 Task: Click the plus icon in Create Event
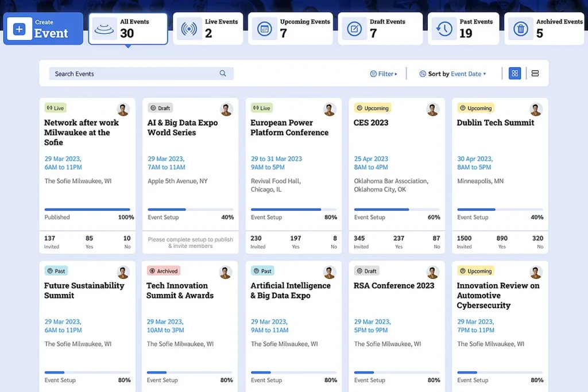coord(19,29)
